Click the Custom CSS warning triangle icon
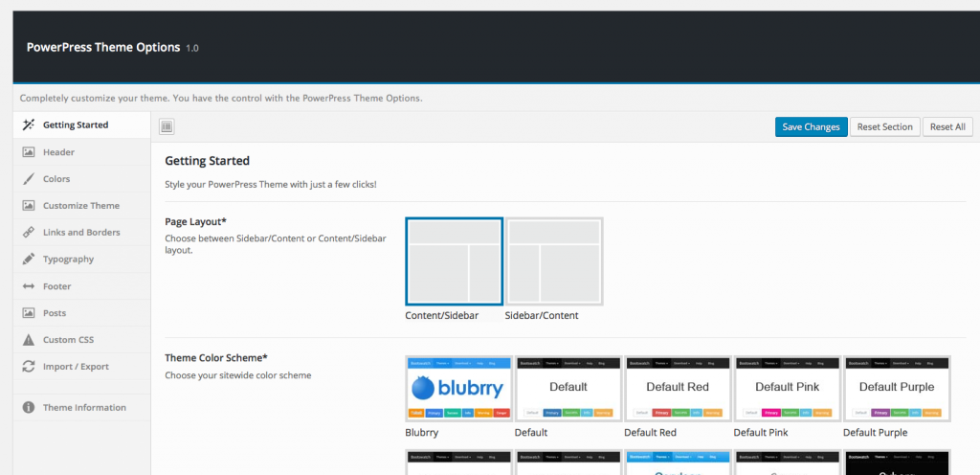The width and height of the screenshot is (980, 475). [x=28, y=340]
